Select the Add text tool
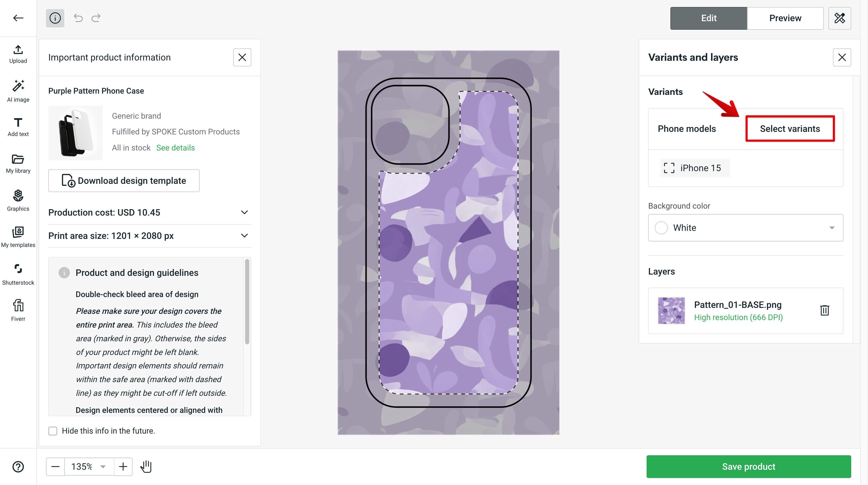Viewport: 868px width, 485px height. [18, 127]
